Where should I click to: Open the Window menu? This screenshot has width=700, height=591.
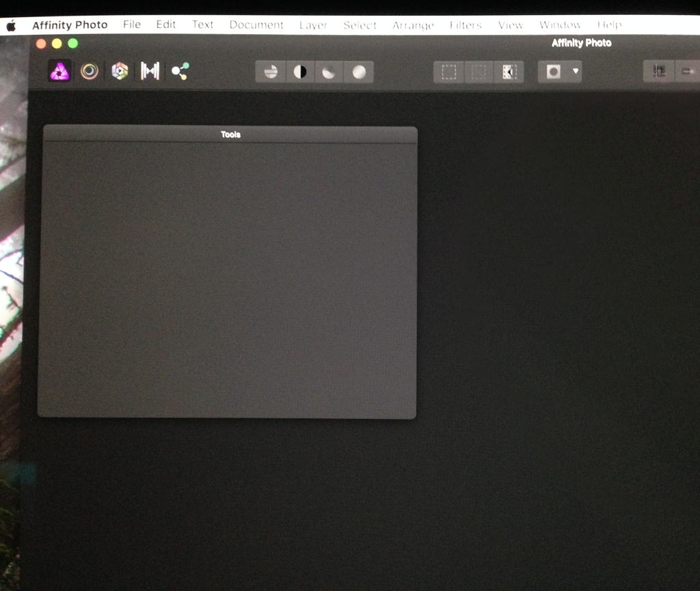coord(560,25)
